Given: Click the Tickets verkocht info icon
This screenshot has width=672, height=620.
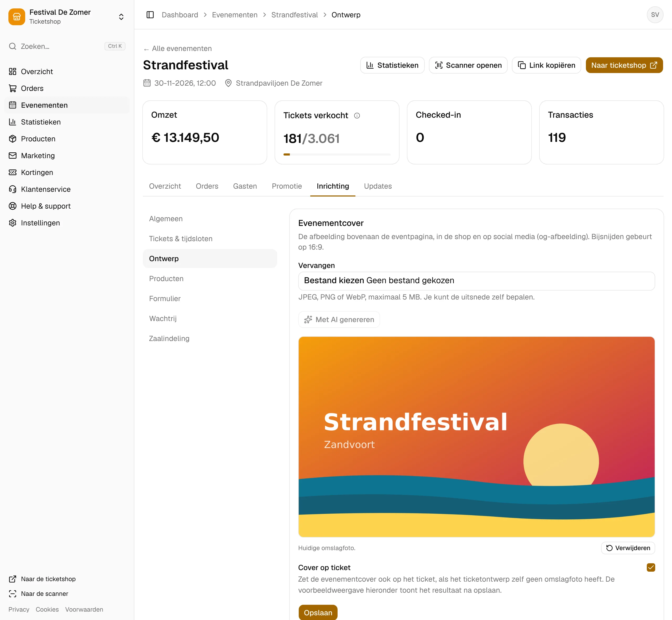Looking at the screenshot, I should click(357, 115).
